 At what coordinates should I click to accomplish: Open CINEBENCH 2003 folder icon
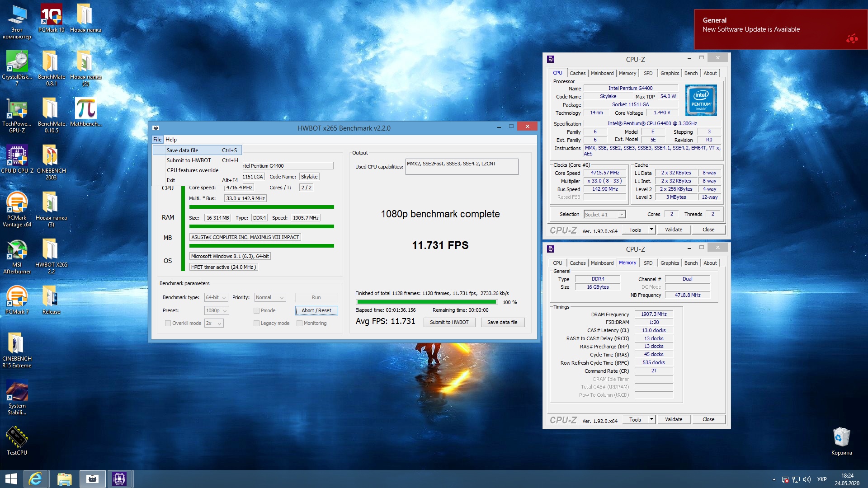click(51, 162)
